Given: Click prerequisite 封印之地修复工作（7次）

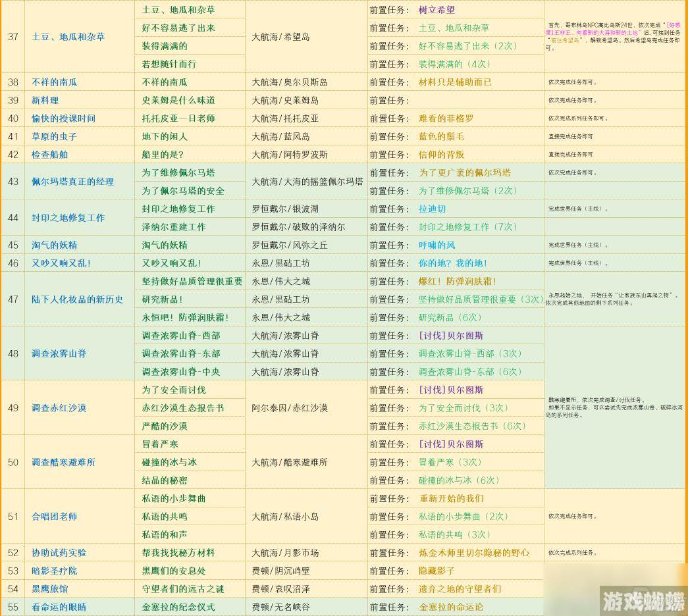Looking at the screenshot, I should point(467,227).
